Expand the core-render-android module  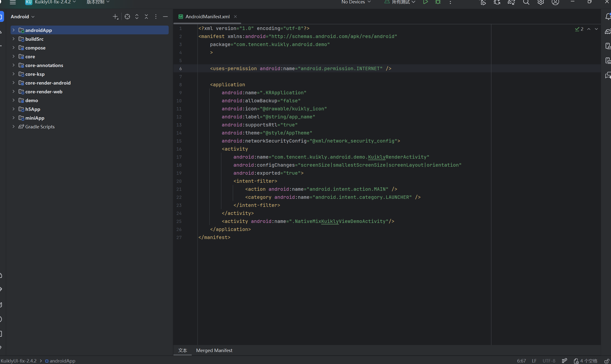coord(13,83)
